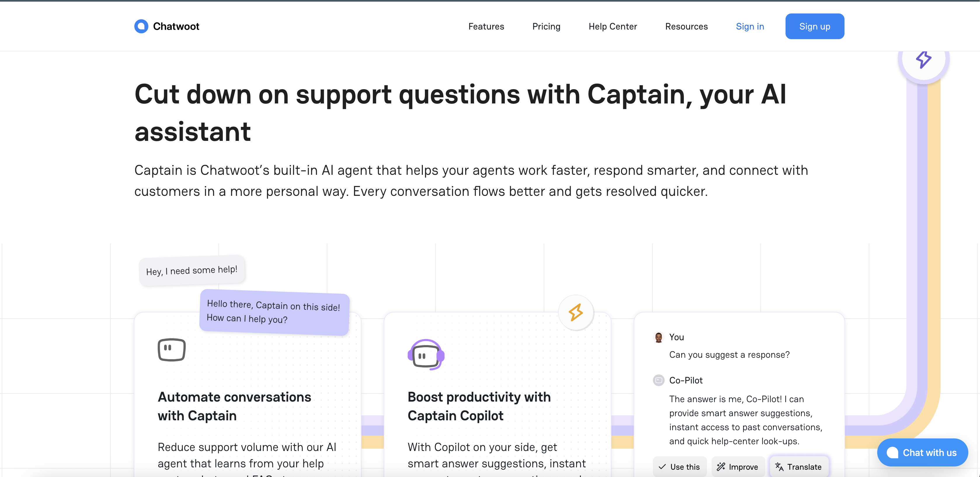Click the Use this button
Viewport: 980px width, 477px height.
[680, 466]
